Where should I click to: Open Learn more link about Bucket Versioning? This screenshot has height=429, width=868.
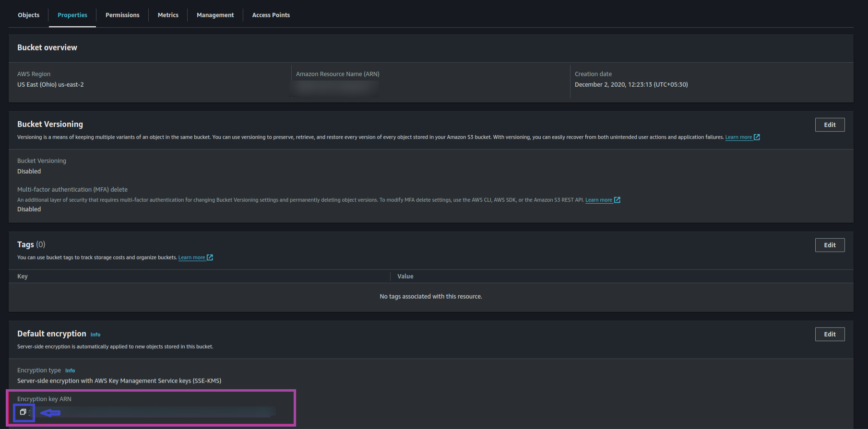738,137
